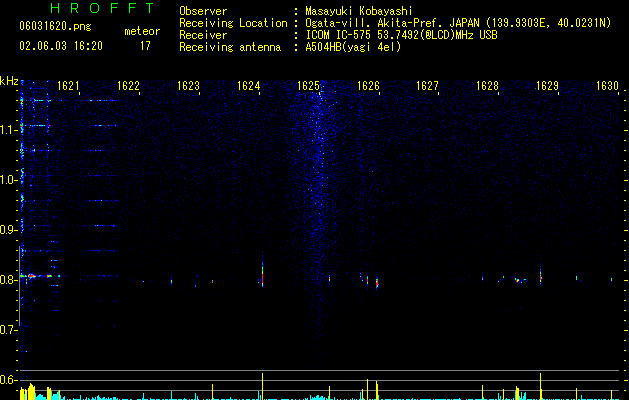
Task: Click the Receiving Location label
Action: [233, 23]
